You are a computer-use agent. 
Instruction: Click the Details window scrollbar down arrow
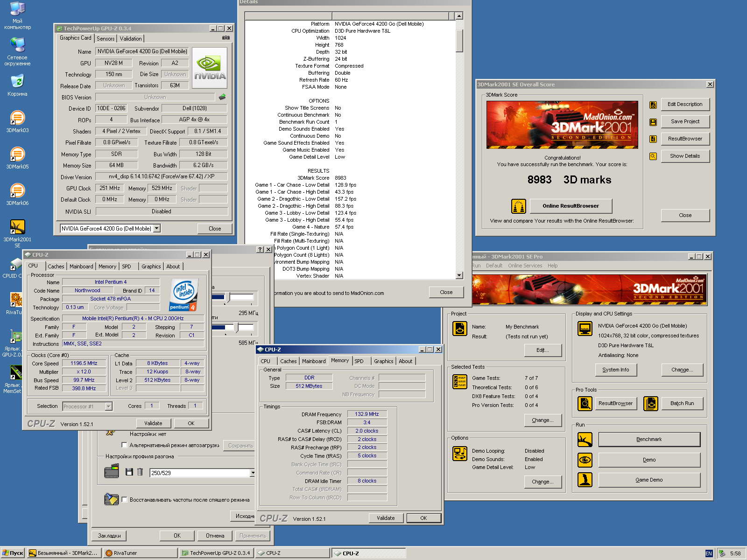pos(459,275)
